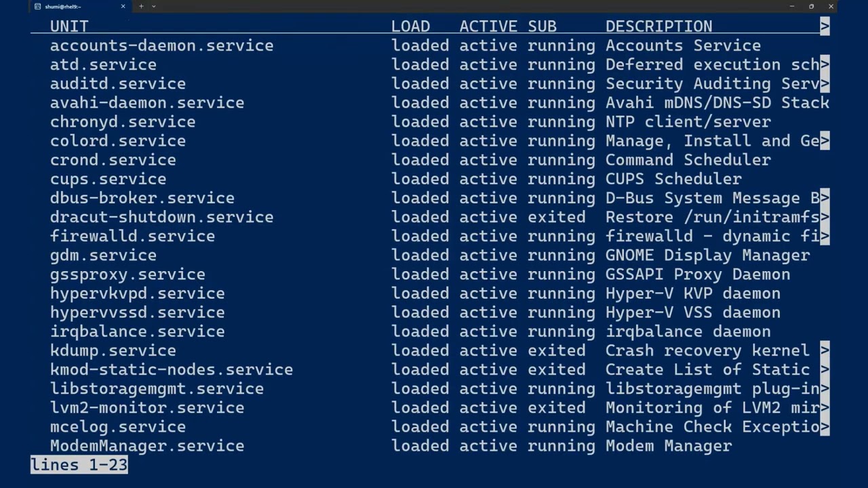Image resolution: width=868 pixels, height=488 pixels.
Task: Click the truncation marker on the colord.service row
Action: (x=825, y=141)
